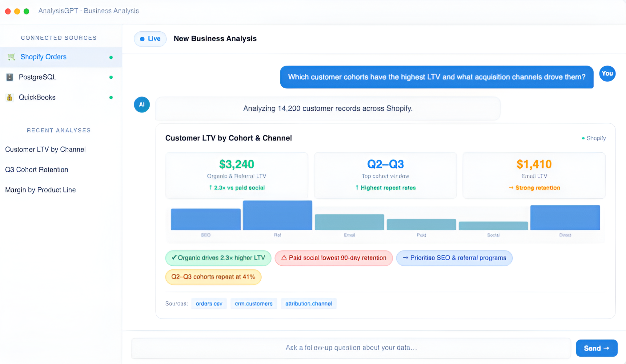
Task: Click the AI assistant avatar
Action: pyautogui.click(x=142, y=105)
